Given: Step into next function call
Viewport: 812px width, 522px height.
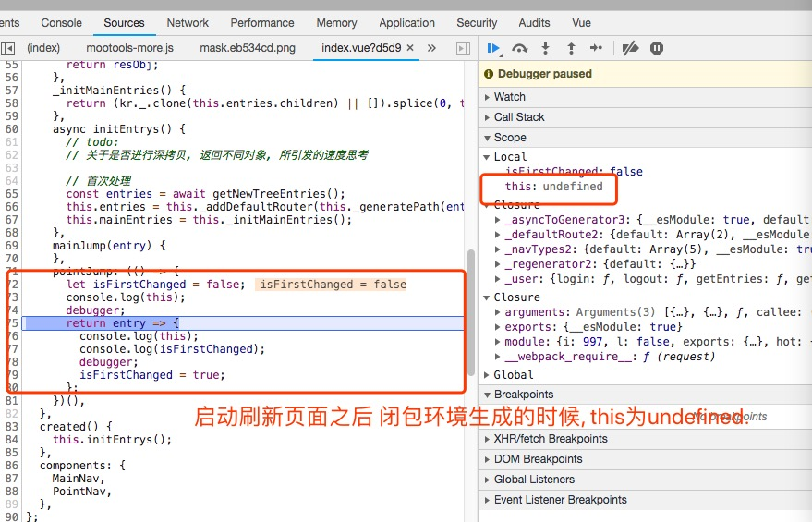Looking at the screenshot, I should [x=545, y=49].
